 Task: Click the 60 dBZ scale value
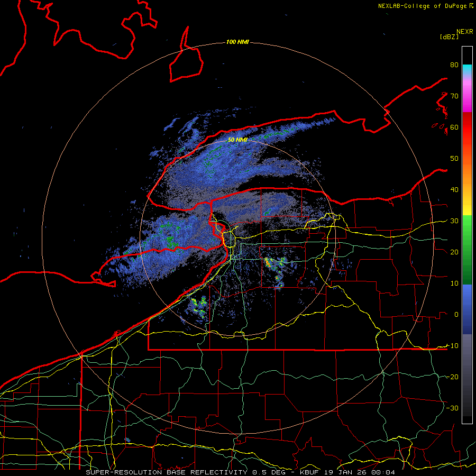[454, 127]
